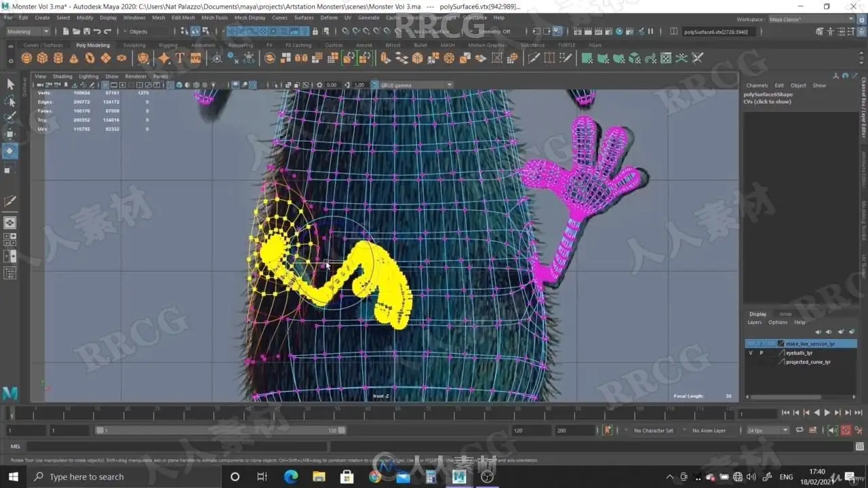Pick the Select tool arrow in the toolbox

pos(10,84)
